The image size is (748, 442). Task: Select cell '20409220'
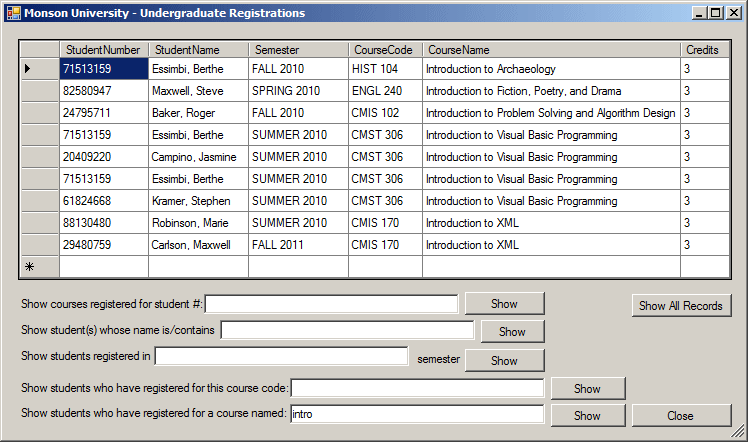coord(104,157)
